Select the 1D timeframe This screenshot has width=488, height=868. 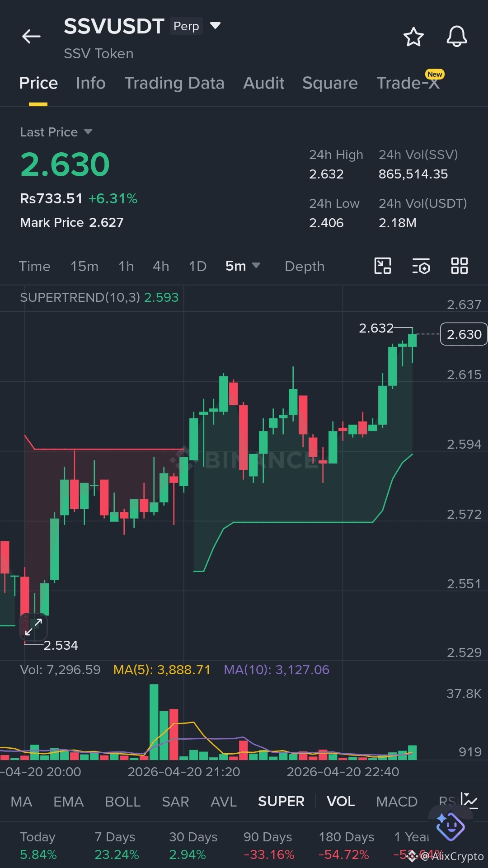[x=197, y=266]
